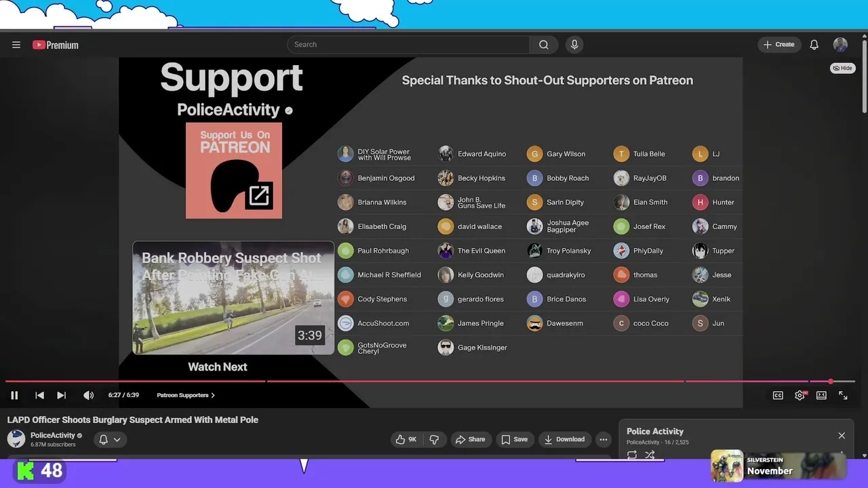Click the Police Activity playlist title
Screen dimensions: 868x488
coord(655,431)
